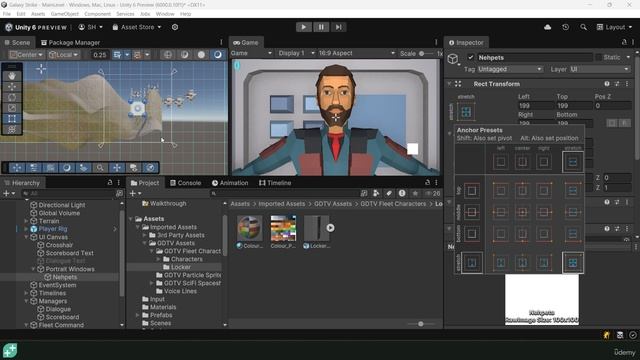Open the Component menu
This screenshot has height=360, width=640.
pos(97,14)
